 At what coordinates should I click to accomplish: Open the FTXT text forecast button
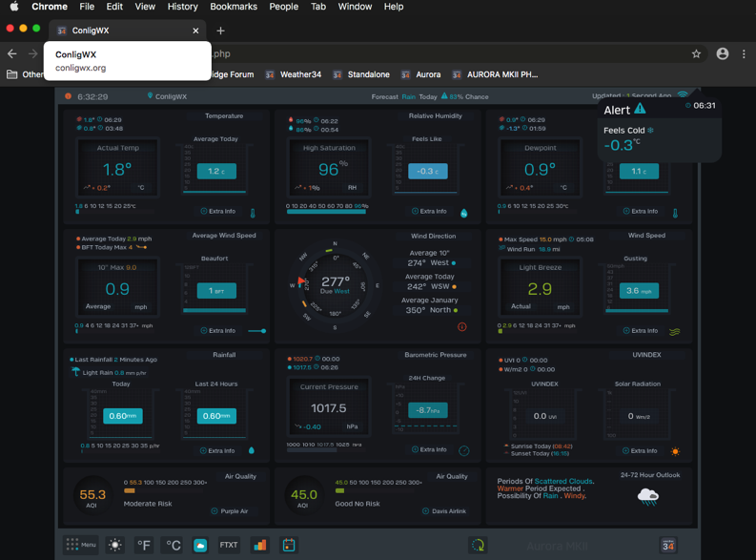pos(229,545)
